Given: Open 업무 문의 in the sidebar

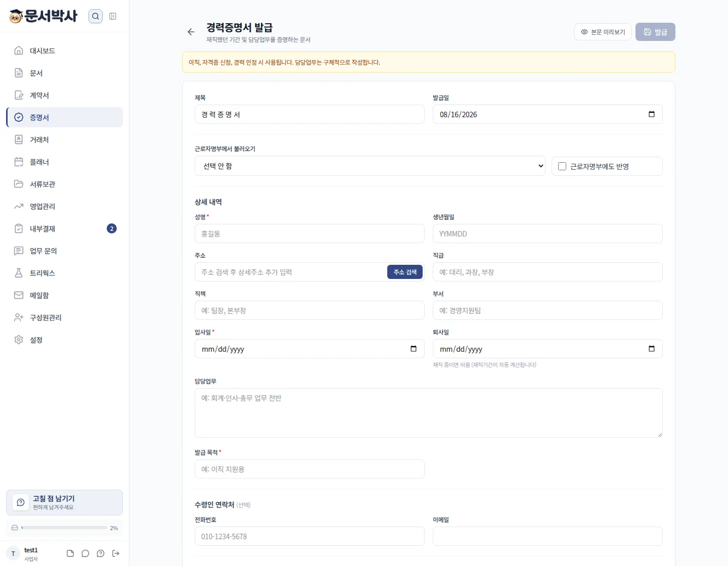Looking at the screenshot, I should [65, 251].
